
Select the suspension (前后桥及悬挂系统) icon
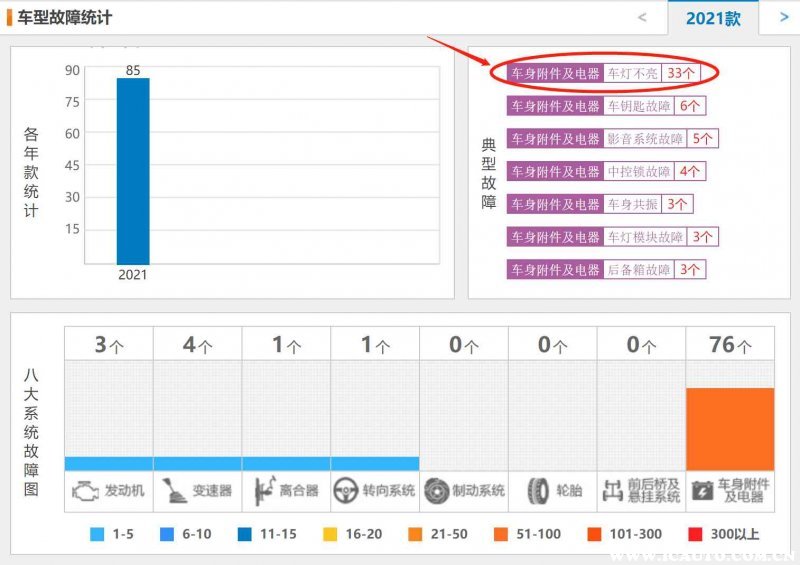tap(613, 491)
